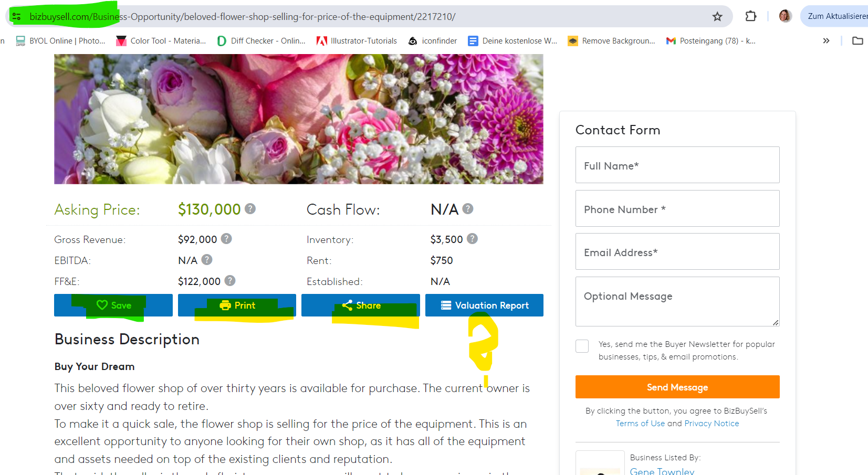Screen dimensions: 868x475
Task: Bookmark this page with the star icon
Action: click(717, 17)
